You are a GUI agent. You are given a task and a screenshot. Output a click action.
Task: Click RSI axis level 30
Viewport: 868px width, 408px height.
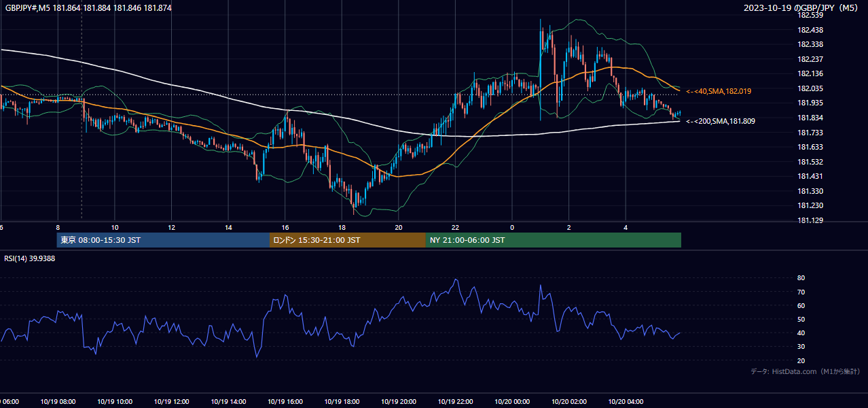[x=801, y=347]
